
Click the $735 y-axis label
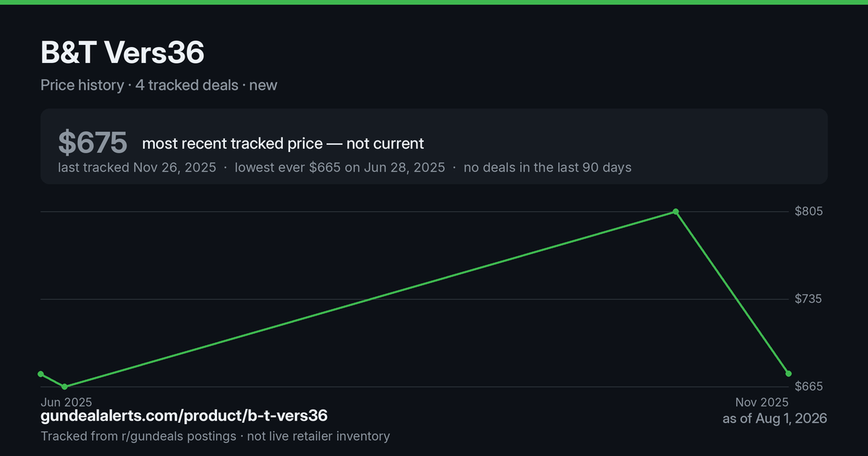click(x=809, y=299)
